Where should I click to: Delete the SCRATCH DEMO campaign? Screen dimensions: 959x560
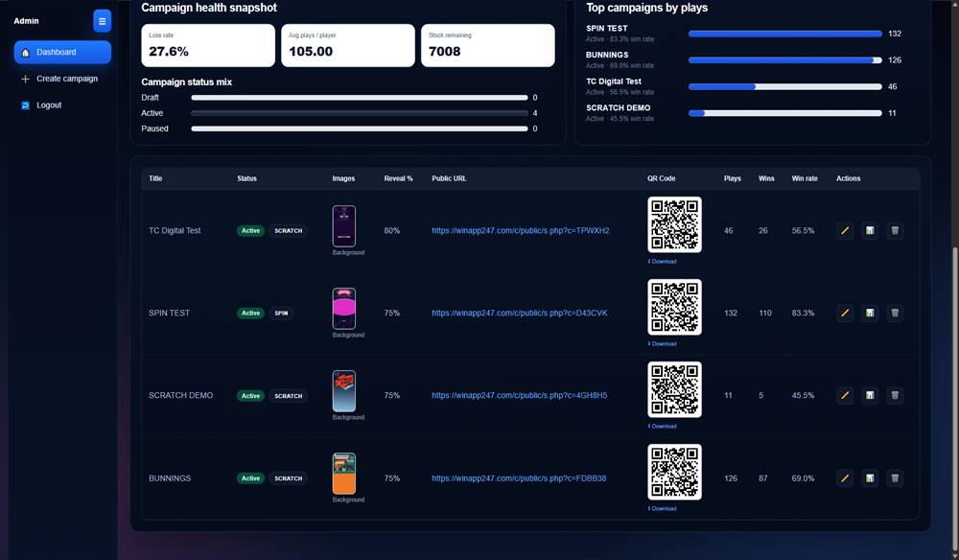click(895, 396)
